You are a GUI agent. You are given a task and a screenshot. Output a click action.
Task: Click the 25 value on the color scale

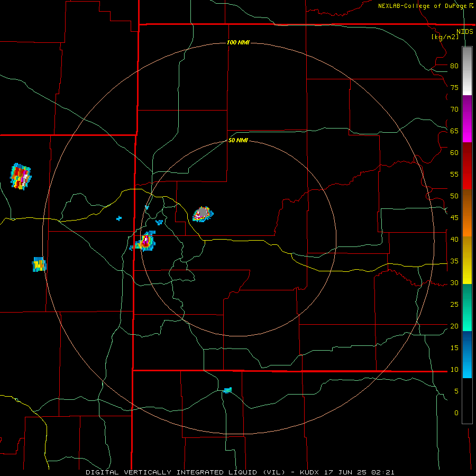coord(454,304)
